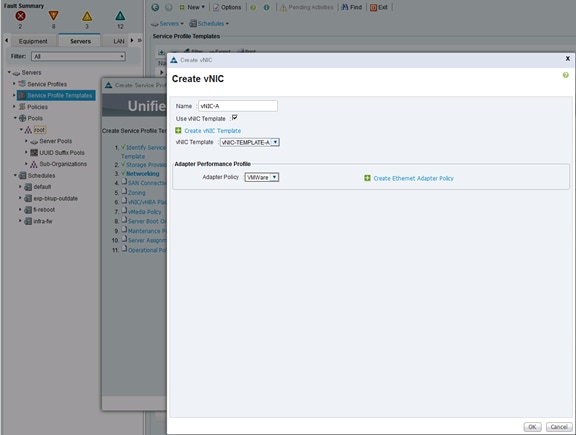Select UUID Suffix Pools tree item
Viewport: 576px width, 435px height.
tap(62, 152)
